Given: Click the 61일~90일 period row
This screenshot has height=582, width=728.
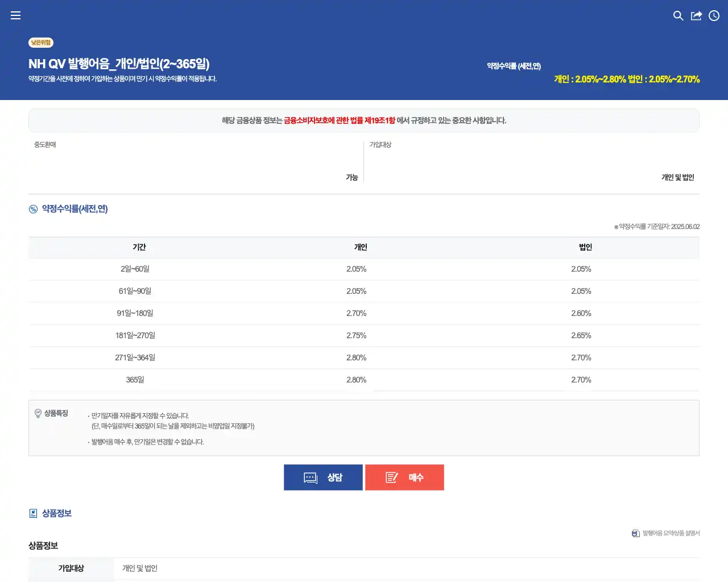Looking at the screenshot, I should click(x=364, y=292).
